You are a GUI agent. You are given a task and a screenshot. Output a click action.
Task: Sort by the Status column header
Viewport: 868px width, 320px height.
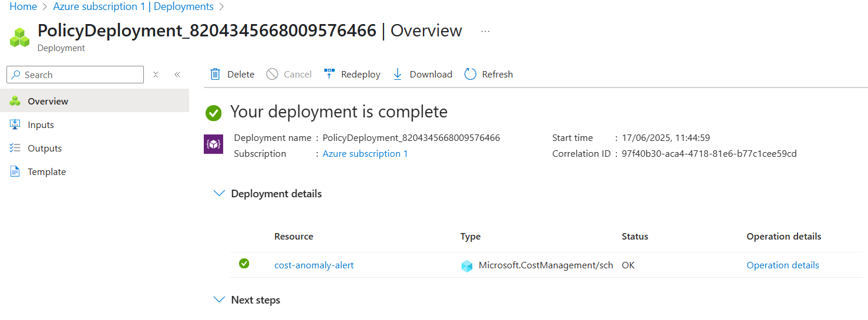(x=635, y=236)
